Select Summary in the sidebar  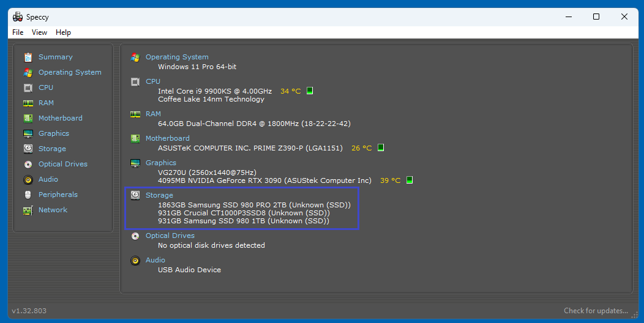56,57
